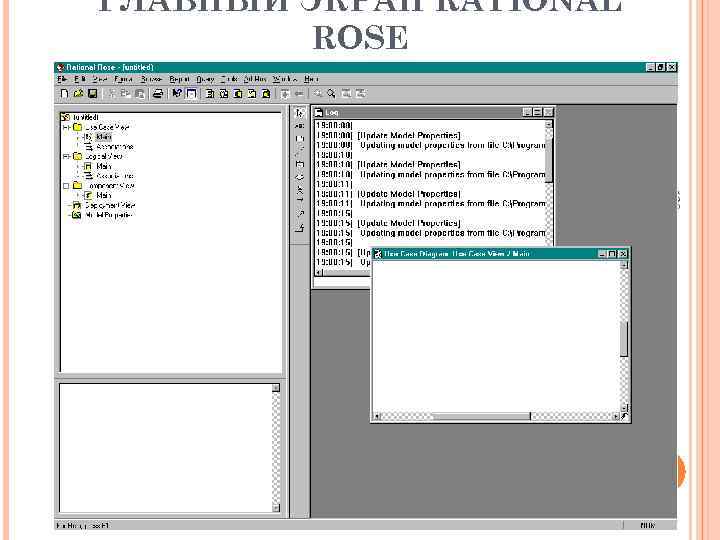The width and height of the screenshot is (720, 540).
Task: Print the diagram with the printer icon
Action: [158, 94]
